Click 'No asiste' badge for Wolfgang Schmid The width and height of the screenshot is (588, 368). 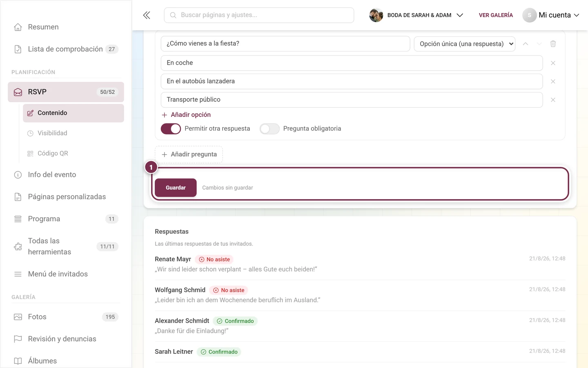[229, 290]
